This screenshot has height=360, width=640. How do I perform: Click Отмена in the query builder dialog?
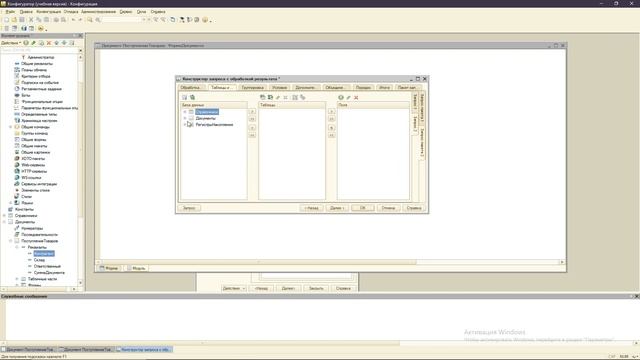[388, 208]
